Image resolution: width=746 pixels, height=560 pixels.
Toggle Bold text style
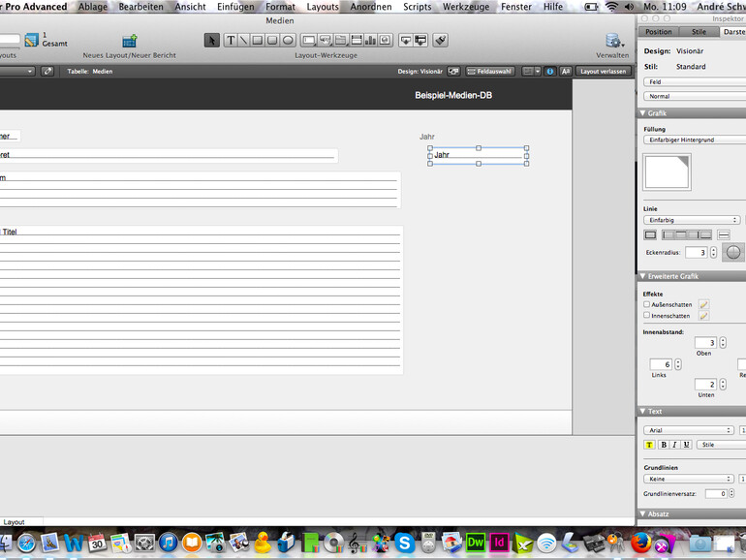664,445
